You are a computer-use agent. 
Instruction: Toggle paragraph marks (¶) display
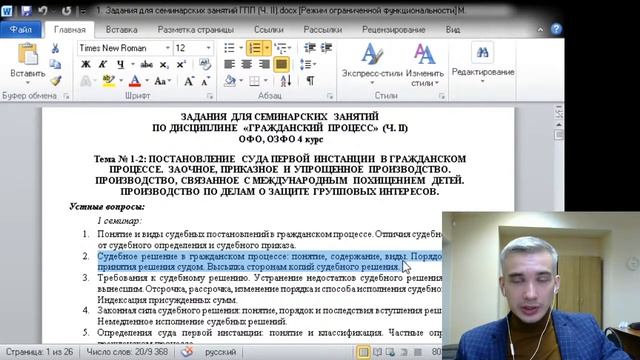[x=310, y=81]
